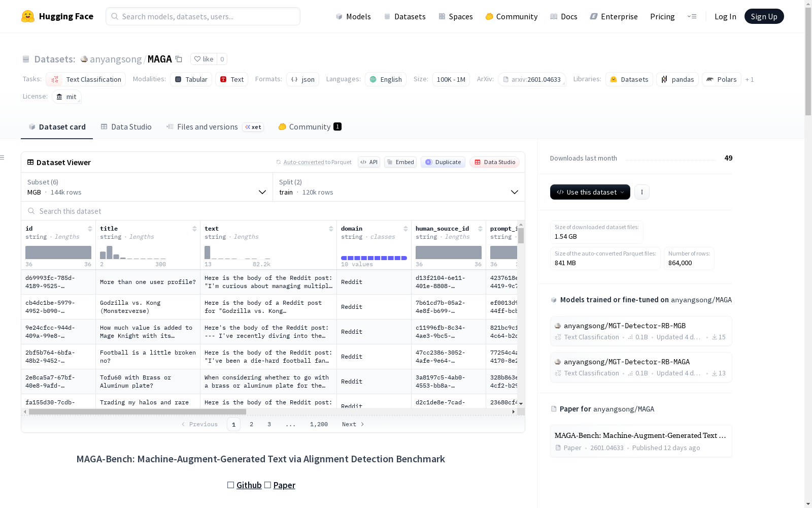Image resolution: width=812 pixels, height=508 pixels.
Task: Open the more navigation menu icon
Action: tap(692, 16)
